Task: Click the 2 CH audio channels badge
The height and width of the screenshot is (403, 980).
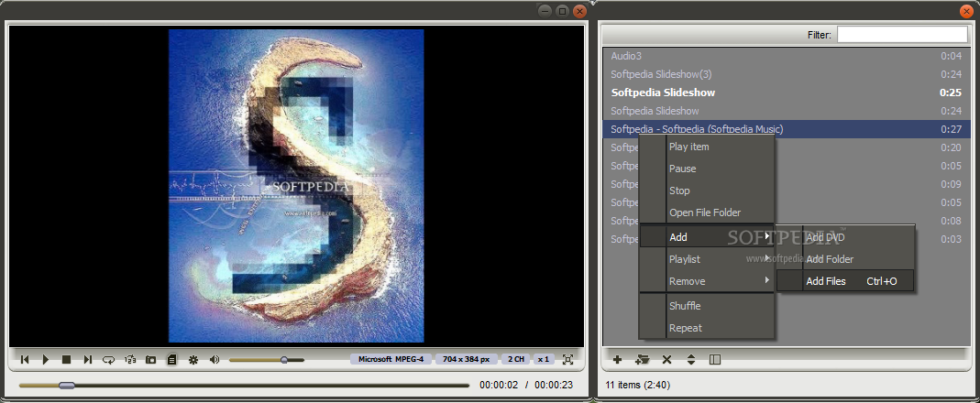Action: coord(516,359)
